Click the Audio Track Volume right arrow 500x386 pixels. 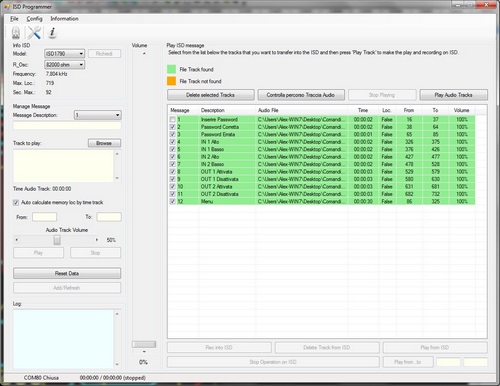pyautogui.click(x=97, y=240)
